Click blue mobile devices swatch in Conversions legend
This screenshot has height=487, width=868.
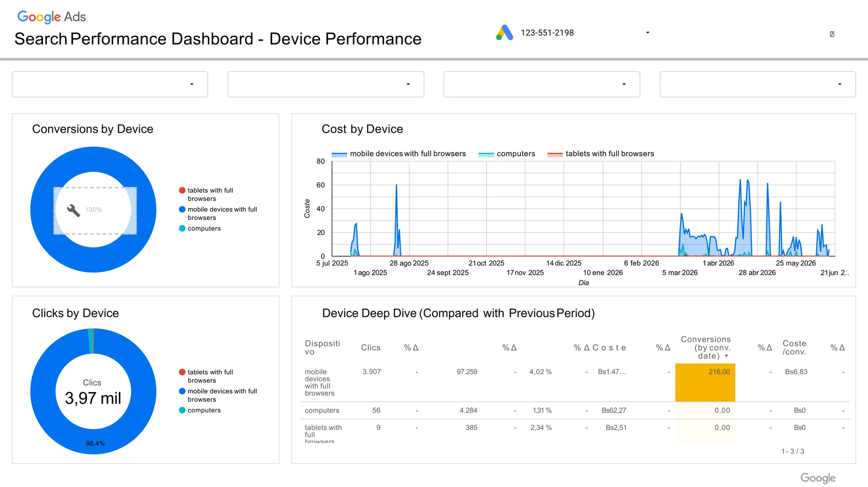pos(182,210)
